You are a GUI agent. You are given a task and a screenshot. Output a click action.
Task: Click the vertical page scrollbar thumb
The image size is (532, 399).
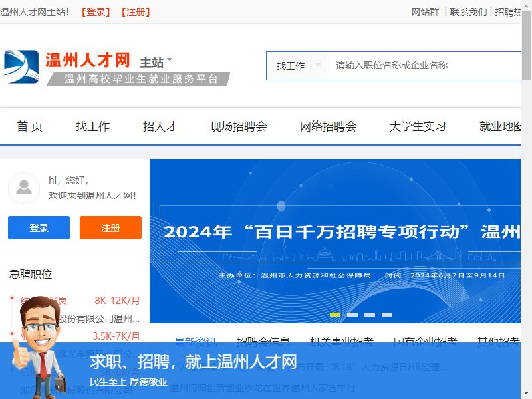click(526, 45)
